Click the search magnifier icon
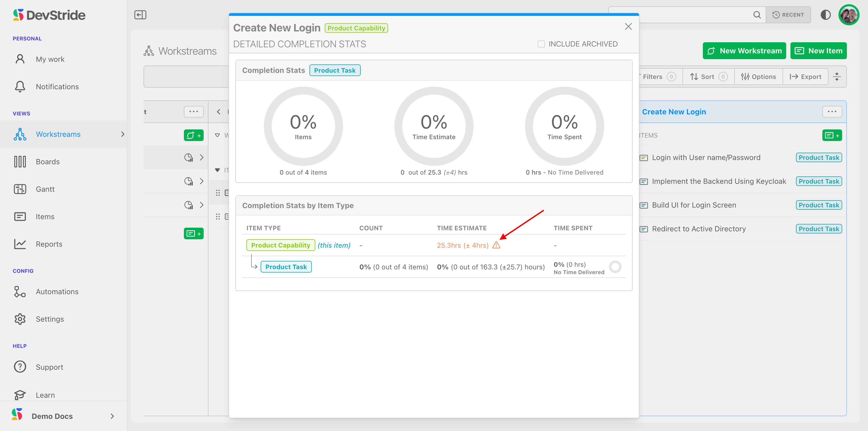The height and width of the screenshot is (431, 868). click(x=757, y=15)
